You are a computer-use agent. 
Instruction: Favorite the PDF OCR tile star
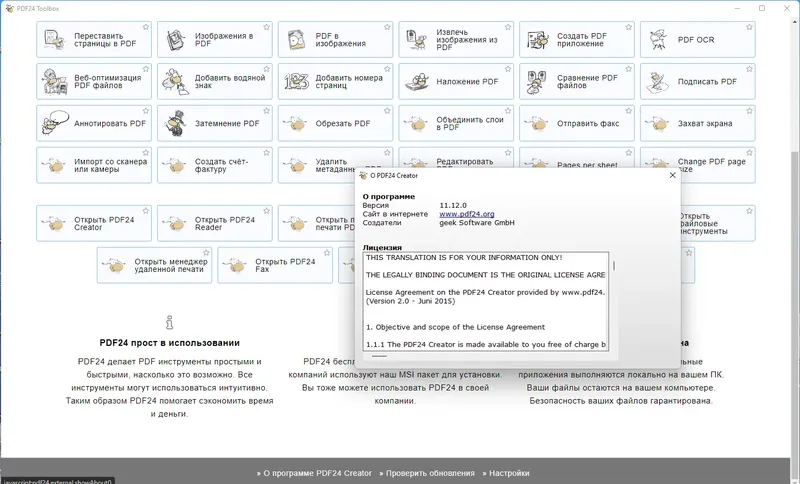[749, 27]
